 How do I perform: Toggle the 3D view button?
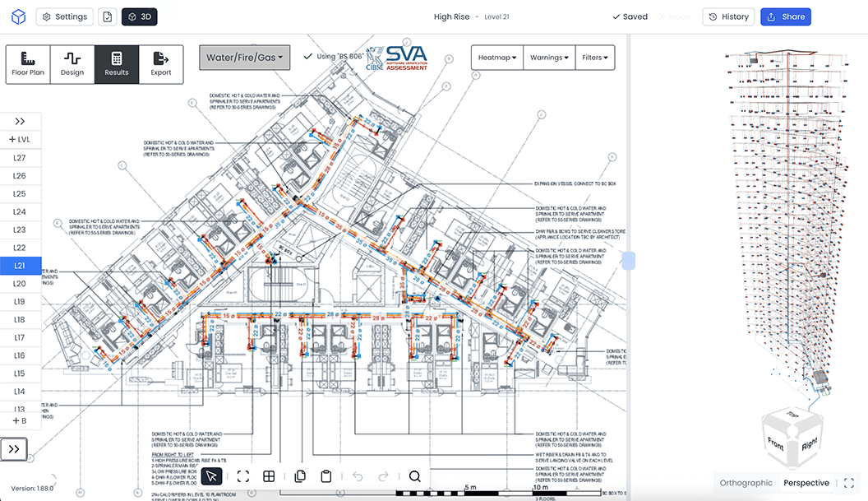(140, 16)
